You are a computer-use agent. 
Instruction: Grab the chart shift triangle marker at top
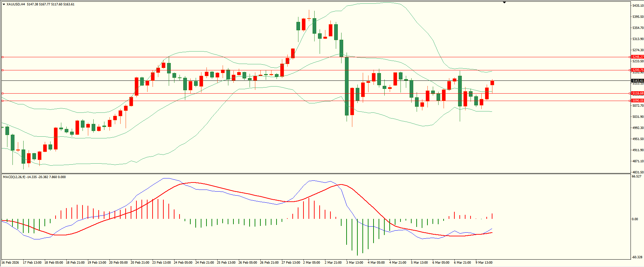(x=504, y=3)
